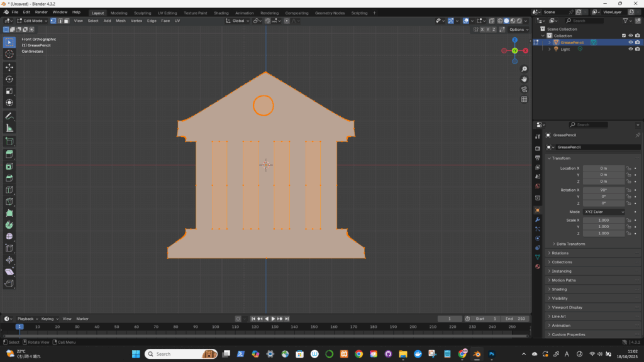Click the Location X value field
644x362 pixels.
(x=604, y=168)
